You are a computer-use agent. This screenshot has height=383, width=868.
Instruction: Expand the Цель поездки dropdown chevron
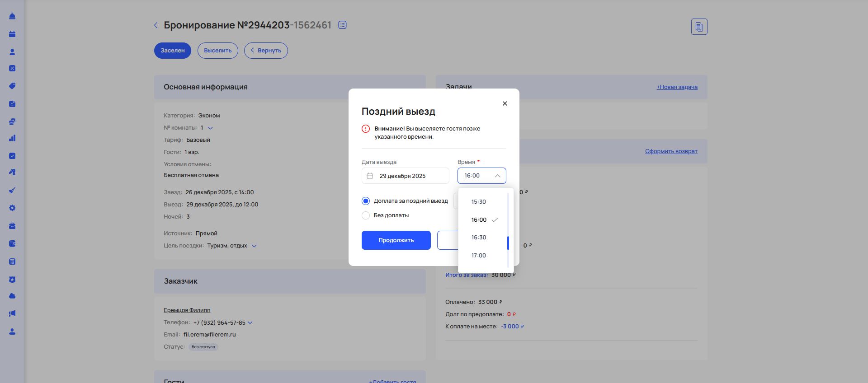click(254, 246)
